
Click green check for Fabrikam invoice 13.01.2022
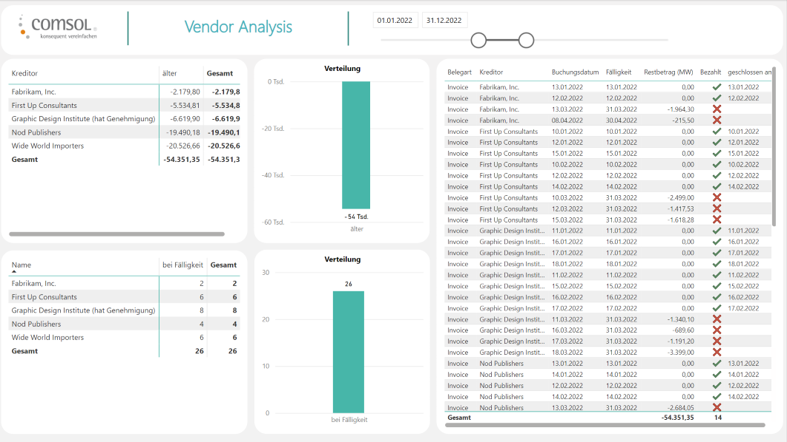[x=717, y=87]
